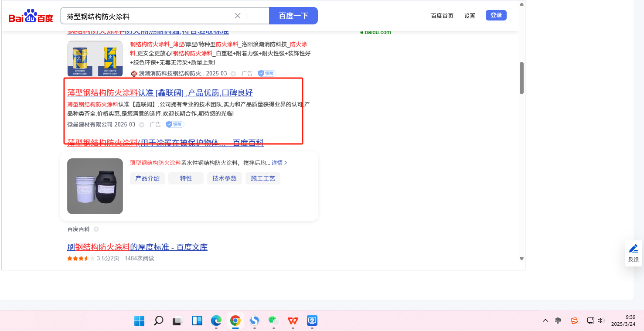
Task: Mute sound via the taskbar volume icon
Action: click(601, 321)
